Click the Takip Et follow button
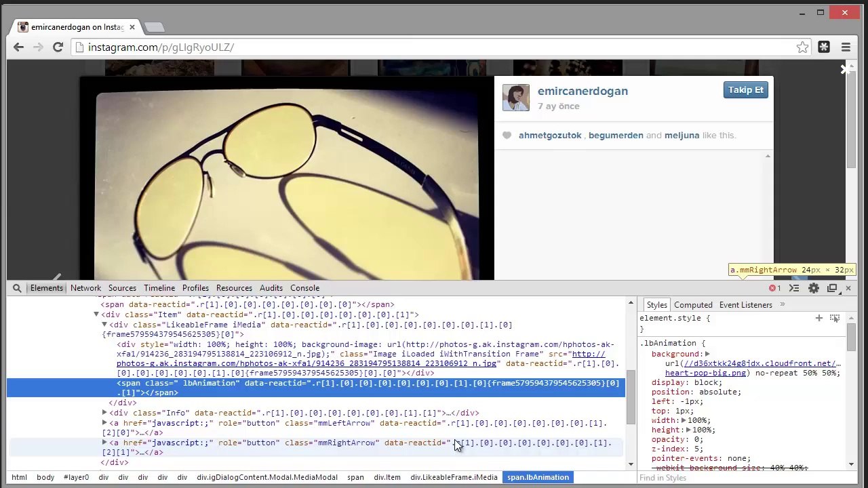The width and height of the screenshot is (868, 488). click(x=745, y=90)
